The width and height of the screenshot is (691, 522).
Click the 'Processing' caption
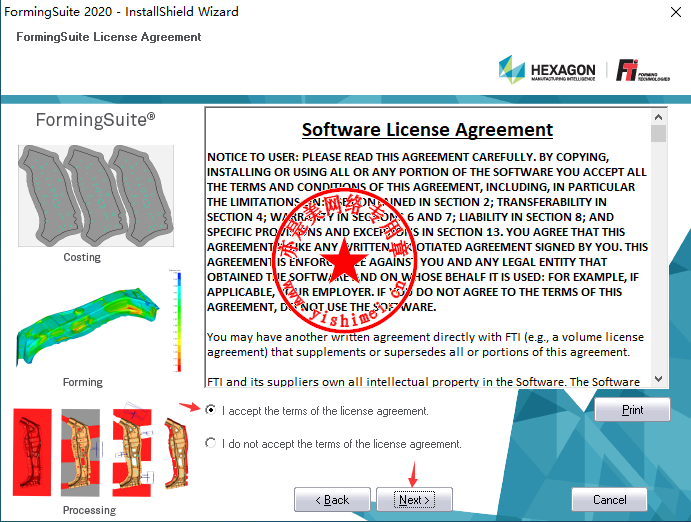pyautogui.click(x=89, y=510)
